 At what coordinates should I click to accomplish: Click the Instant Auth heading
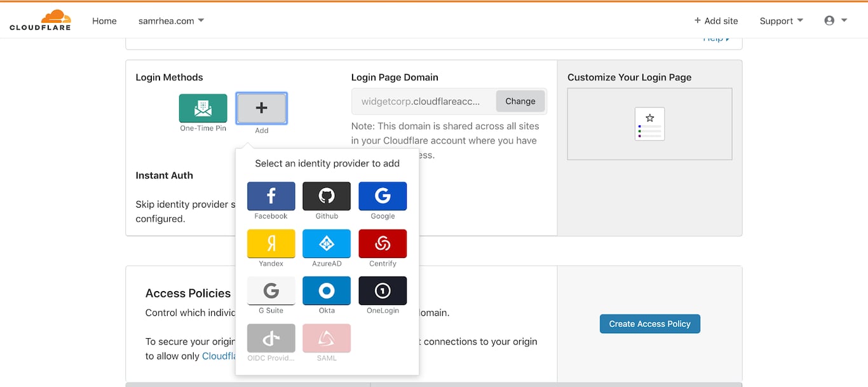164,175
